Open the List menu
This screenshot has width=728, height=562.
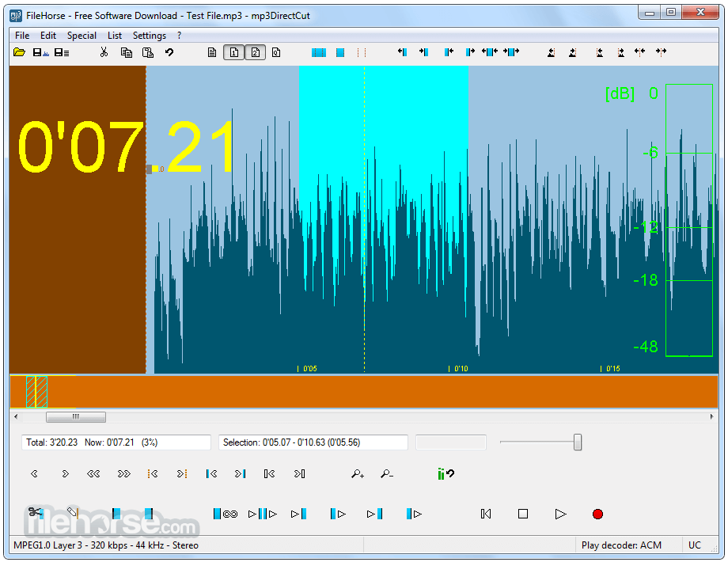point(114,36)
